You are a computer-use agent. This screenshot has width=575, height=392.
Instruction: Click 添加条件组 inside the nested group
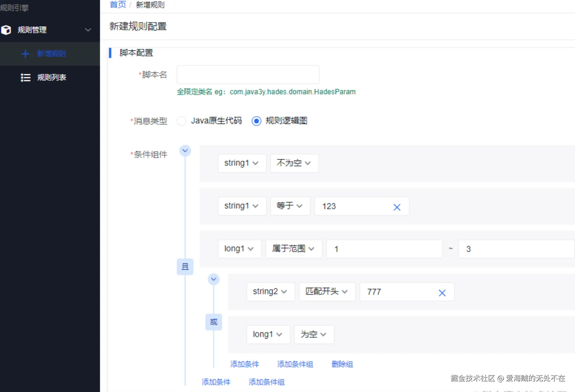(295, 364)
